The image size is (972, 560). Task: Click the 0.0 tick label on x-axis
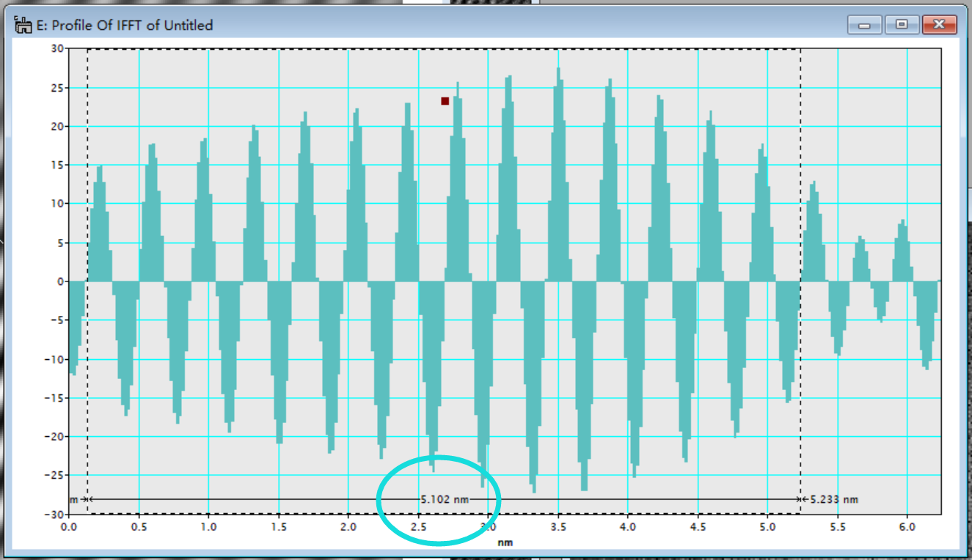point(68,527)
